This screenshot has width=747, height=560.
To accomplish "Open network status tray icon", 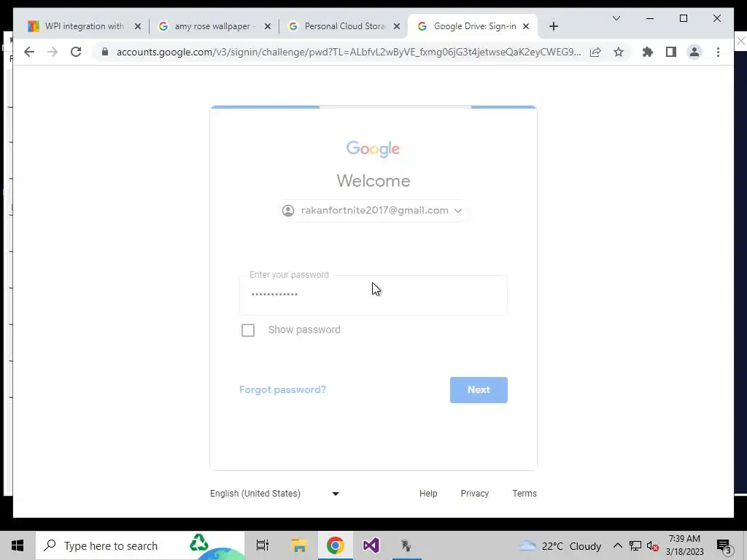I will [635, 545].
